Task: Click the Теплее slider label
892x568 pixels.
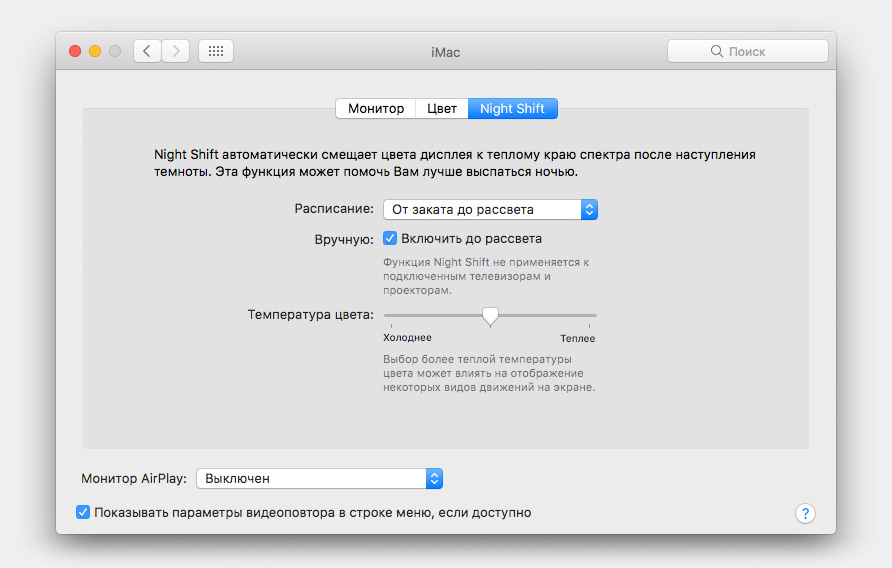Action: click(x=577, y=338)
